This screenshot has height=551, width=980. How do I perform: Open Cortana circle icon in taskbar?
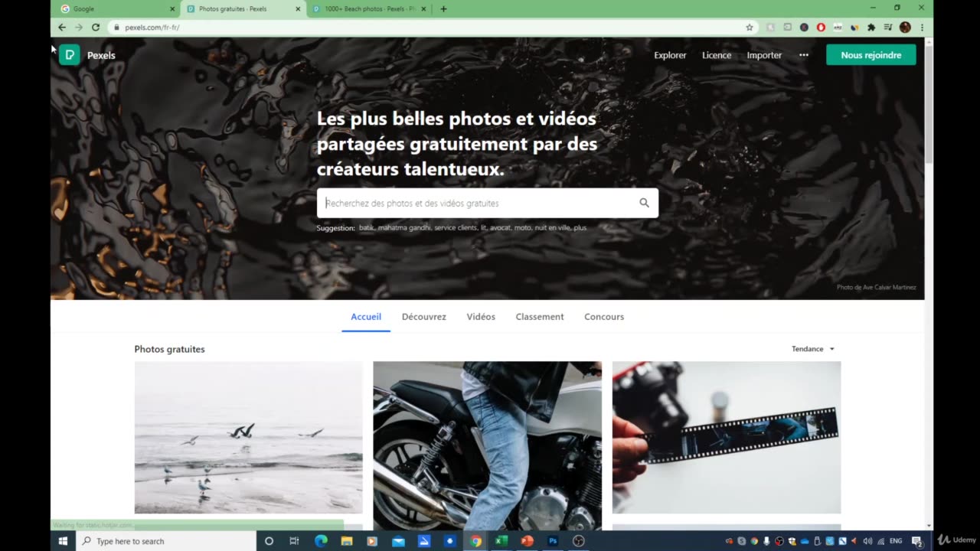pos(269,541)
